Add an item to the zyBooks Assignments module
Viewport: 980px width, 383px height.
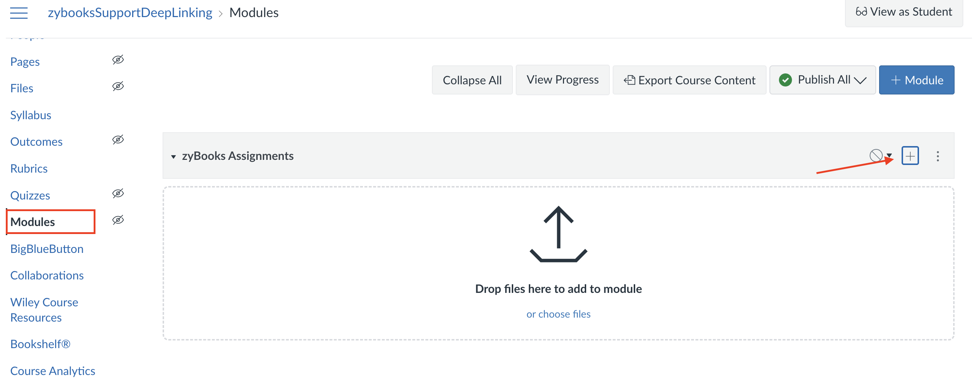(x=910, y=155)
